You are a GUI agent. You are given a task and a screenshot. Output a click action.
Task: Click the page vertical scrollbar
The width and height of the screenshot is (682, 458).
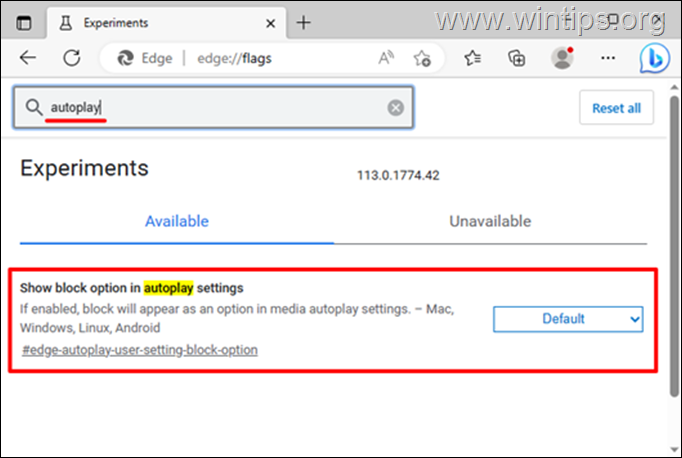click(674, 246)
